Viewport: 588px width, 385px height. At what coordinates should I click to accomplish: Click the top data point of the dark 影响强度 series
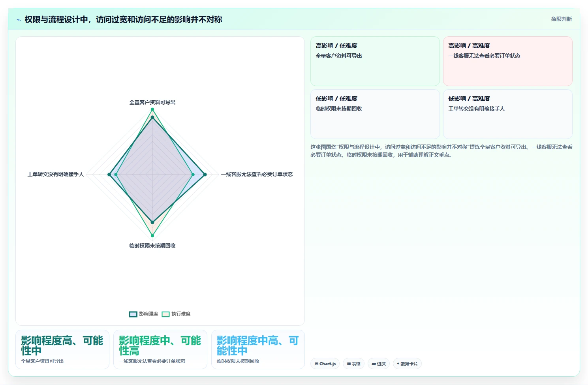pyautogui.click(x=152, y=117)
